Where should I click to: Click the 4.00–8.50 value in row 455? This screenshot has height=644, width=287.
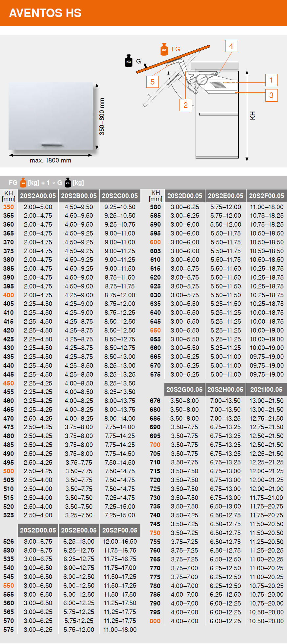click(79, 392)
